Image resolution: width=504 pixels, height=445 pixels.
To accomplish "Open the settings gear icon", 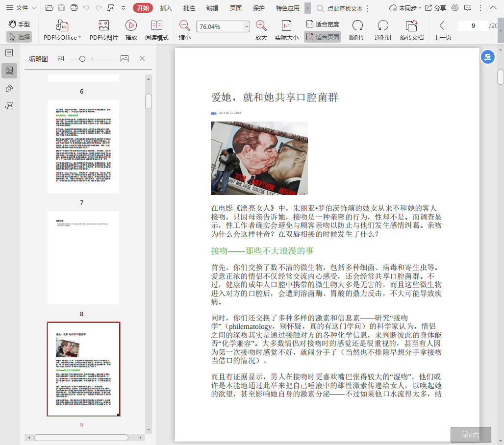I will (454, 8).
